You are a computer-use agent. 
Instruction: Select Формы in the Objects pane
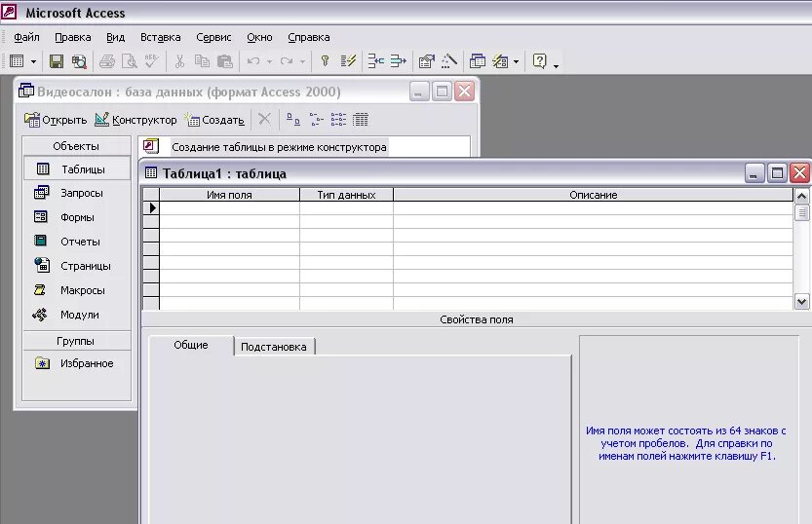77,217
